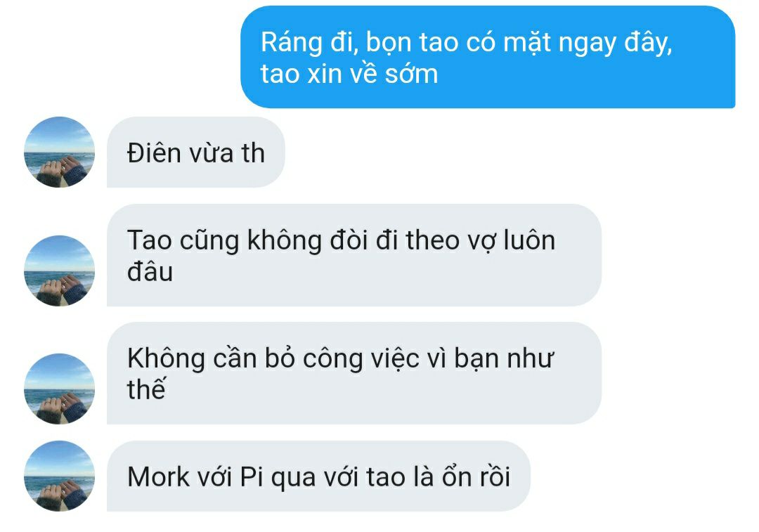Select the 'Tao cũng không đòi đi theo vợ' bubble
759x532 pixels.
354,255
